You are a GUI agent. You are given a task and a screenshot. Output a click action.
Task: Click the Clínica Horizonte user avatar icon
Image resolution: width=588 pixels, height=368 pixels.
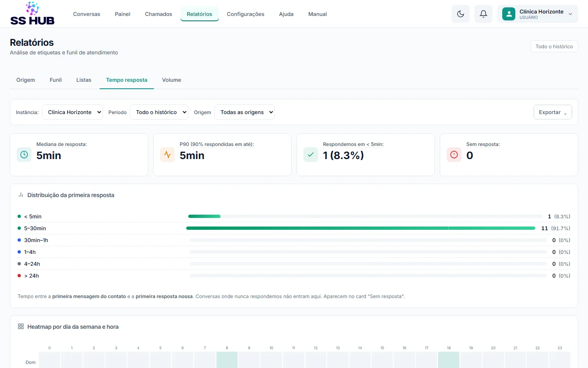point(509,14)
